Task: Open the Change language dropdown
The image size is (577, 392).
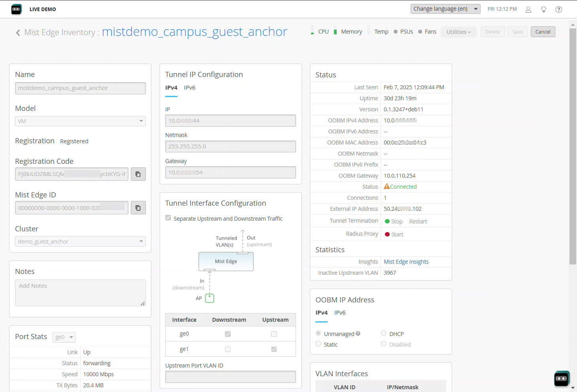Action: 445,9
